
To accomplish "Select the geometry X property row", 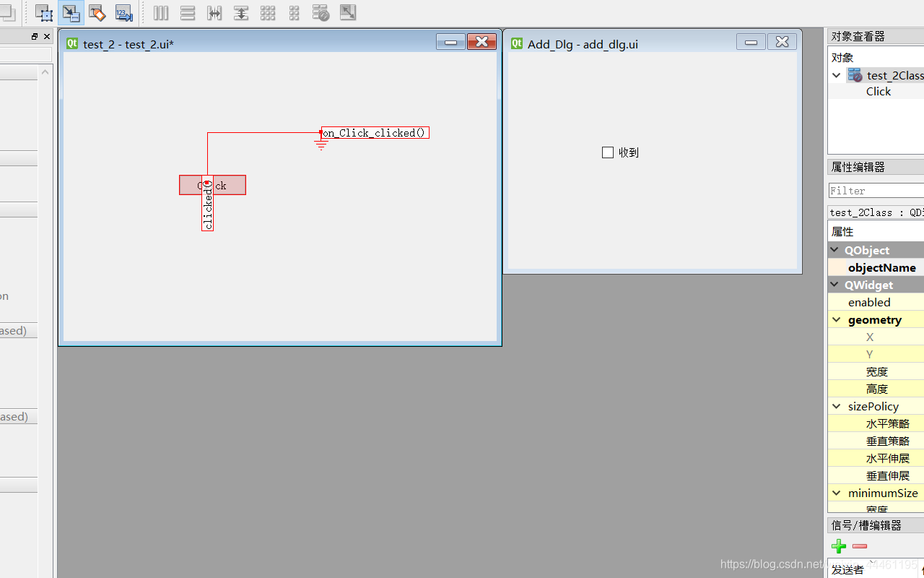I will (876, 337).
